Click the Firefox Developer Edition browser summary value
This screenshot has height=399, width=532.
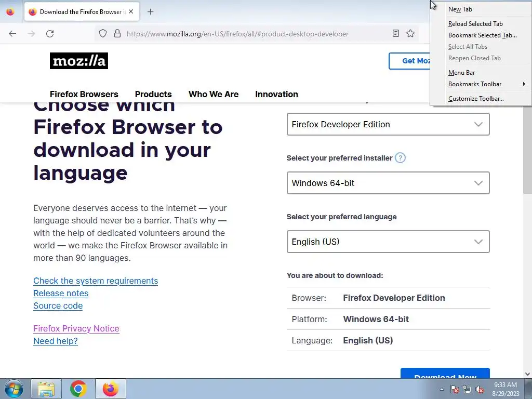tap(394, 298)
